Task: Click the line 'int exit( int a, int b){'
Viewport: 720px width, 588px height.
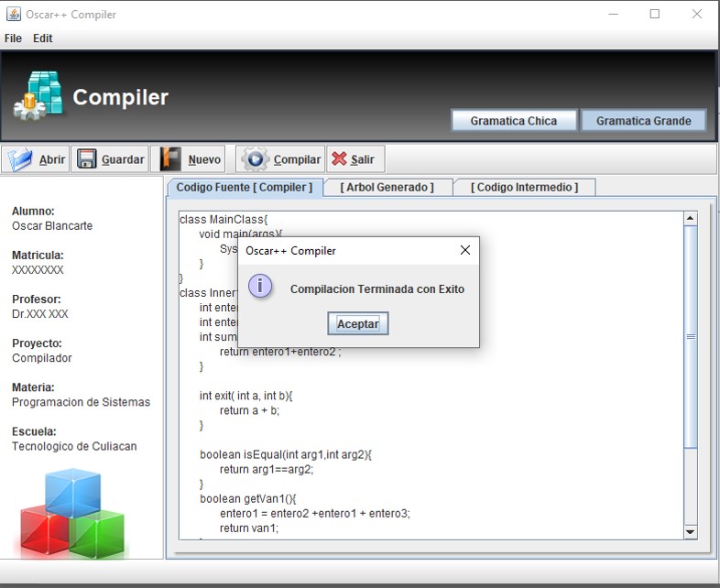Action: coord(245,396)
